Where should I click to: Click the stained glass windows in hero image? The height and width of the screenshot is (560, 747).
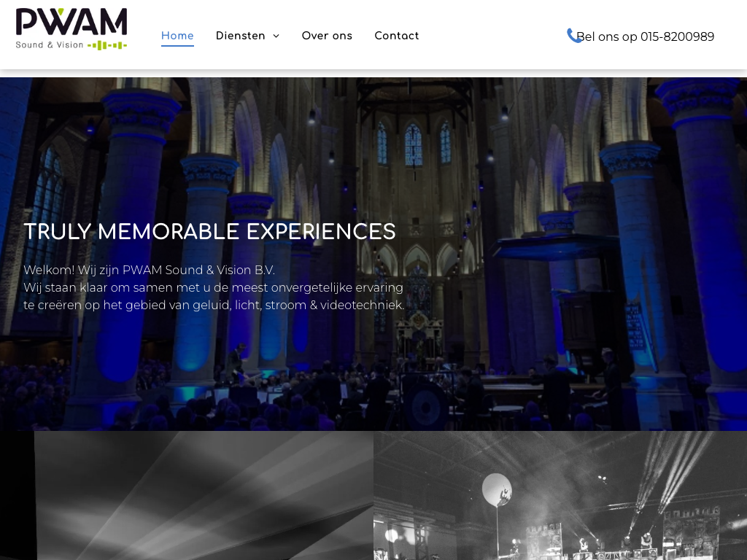click(x=413, y=144)
